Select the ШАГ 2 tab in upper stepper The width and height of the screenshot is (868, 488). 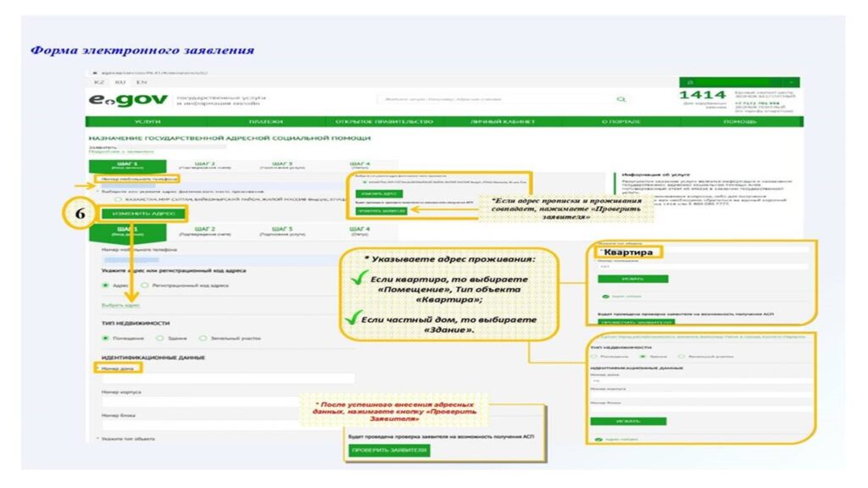point(204,164)
